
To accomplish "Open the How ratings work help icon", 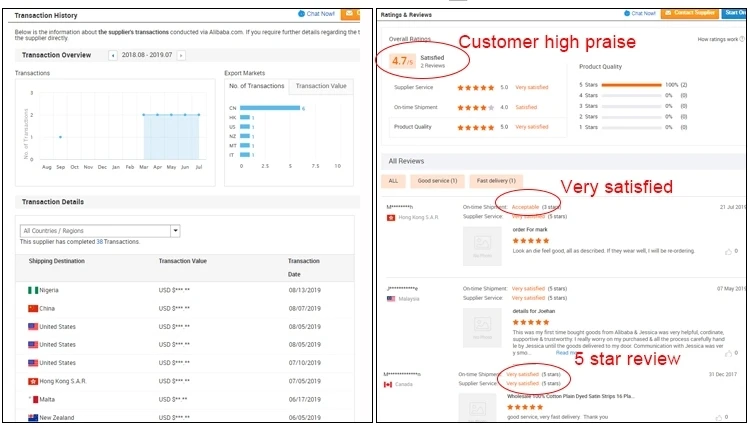I will 742,39.
